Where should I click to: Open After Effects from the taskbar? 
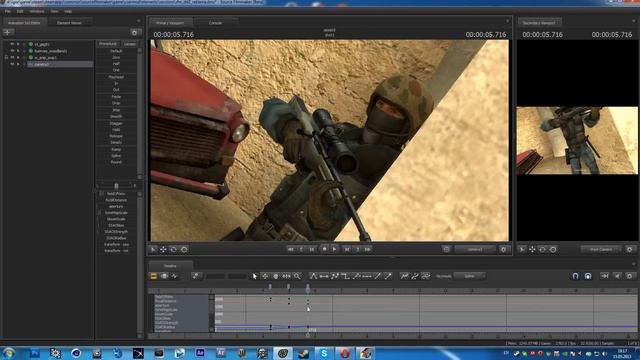200,353
